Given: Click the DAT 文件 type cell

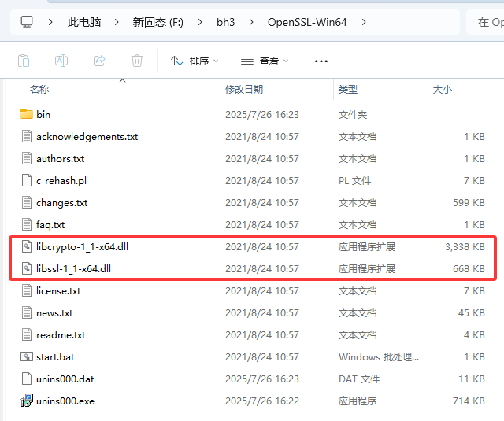Looking at the screenshot, I should (359, 379).
